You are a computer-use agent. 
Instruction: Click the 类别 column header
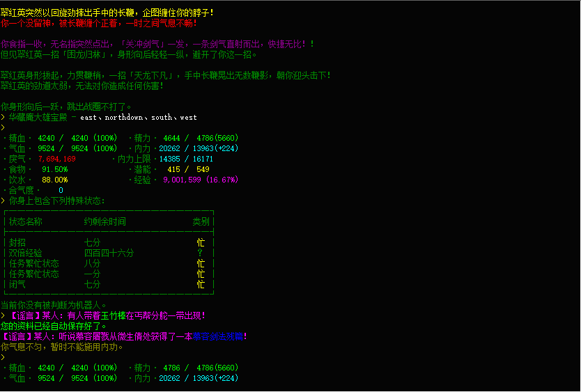coord(201,221)
